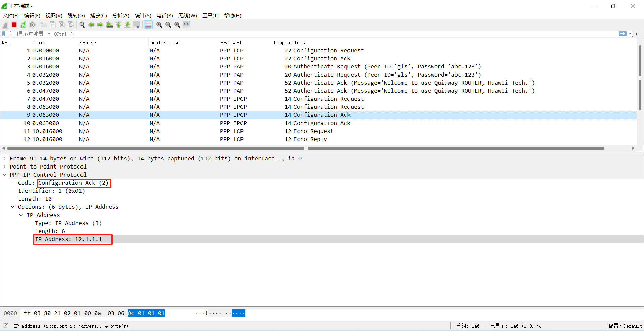Select packet 1 LCP Configuration Request
644x331 pixels.
tap(318, 50)
